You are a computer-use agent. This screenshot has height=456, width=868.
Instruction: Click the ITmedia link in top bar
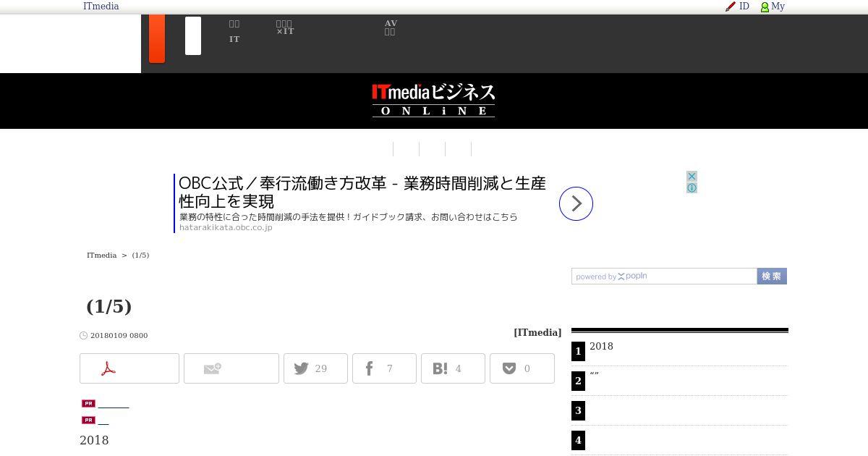point(101,7)
